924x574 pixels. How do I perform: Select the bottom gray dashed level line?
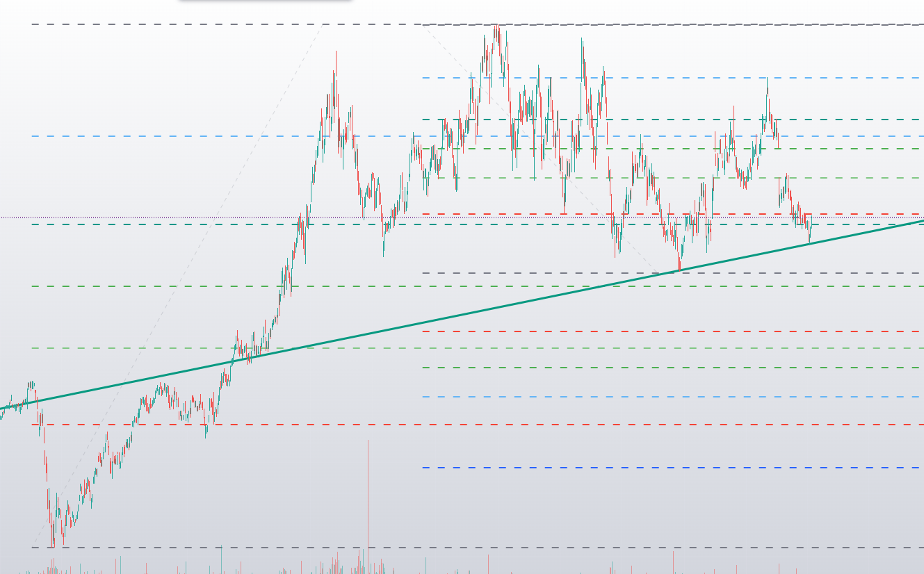tap(477, 548)
